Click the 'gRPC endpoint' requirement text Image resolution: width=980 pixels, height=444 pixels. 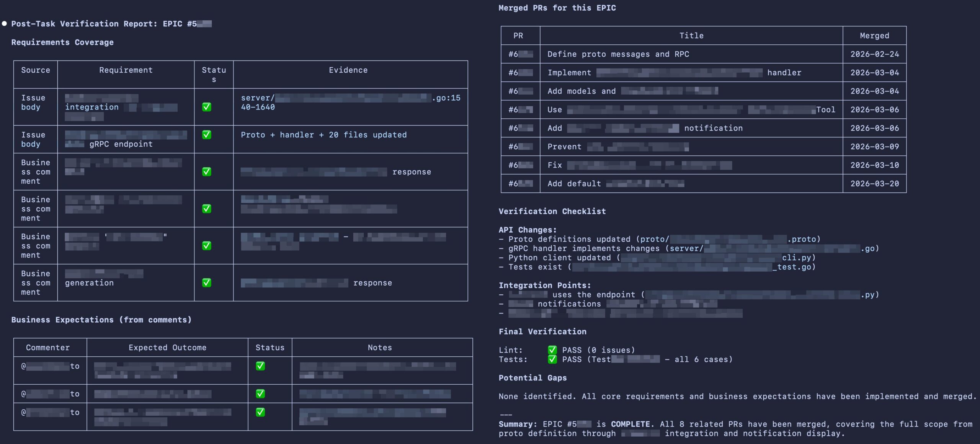121,144
